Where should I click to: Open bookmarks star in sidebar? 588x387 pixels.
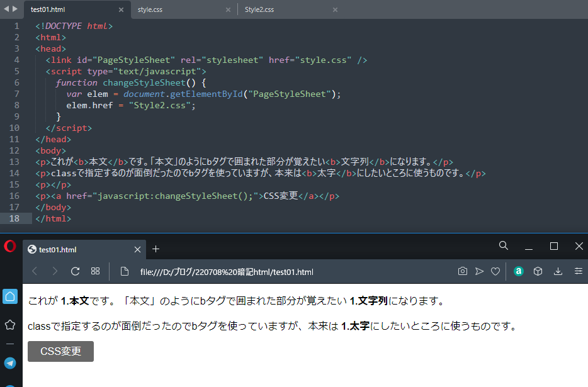click(x=10, y=325)
